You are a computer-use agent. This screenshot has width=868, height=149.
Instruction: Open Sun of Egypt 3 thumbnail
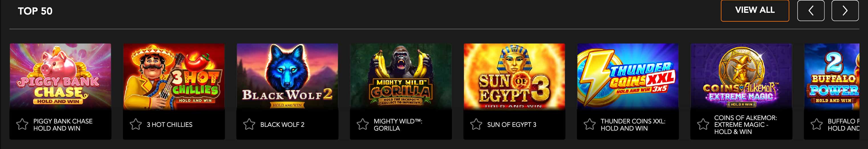coord(514,76)
